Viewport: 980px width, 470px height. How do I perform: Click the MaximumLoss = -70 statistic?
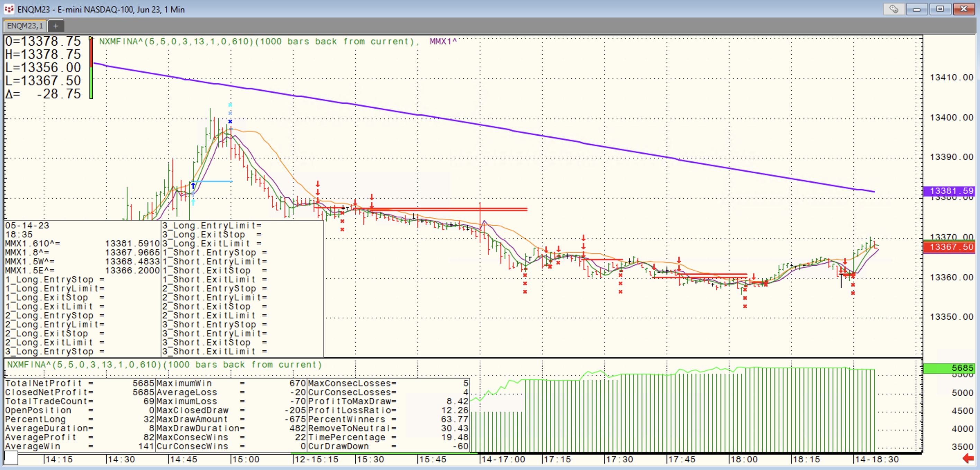click(231, 401)
